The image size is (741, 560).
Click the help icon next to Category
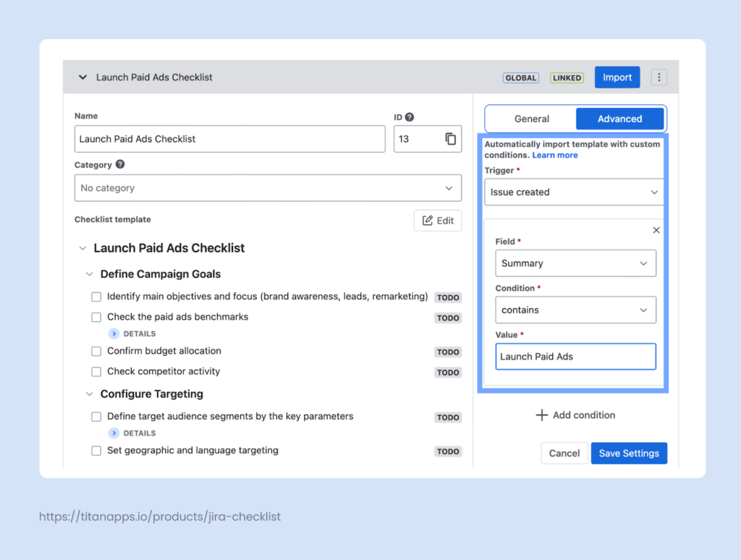120,165
